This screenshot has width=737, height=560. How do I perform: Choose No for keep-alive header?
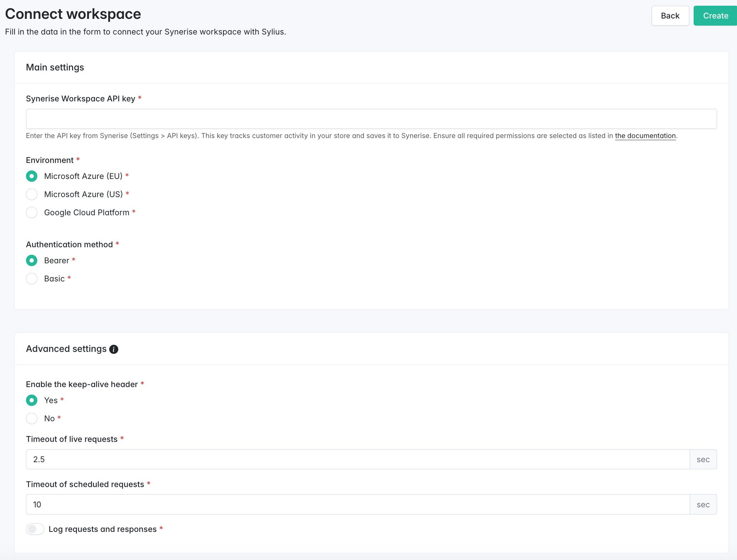point(32,418)
